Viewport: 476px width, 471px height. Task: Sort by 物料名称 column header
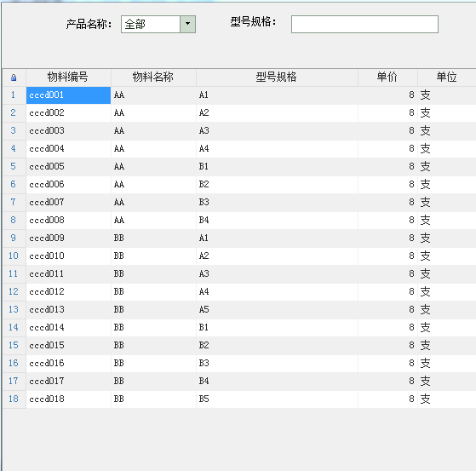tap(153, 78)
